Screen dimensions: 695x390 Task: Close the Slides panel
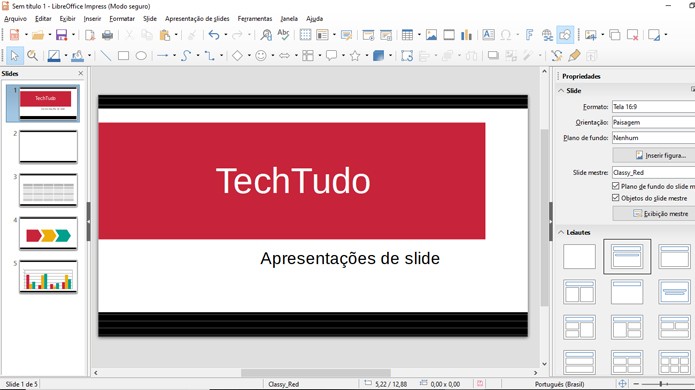tap(80, 73)
